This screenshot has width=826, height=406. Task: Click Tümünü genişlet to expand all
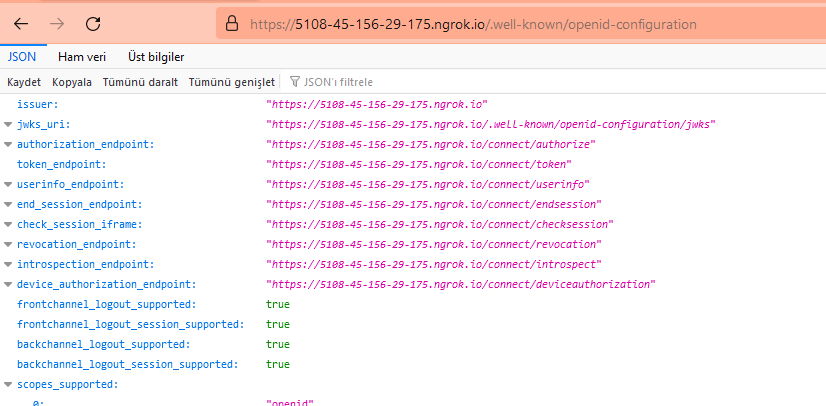pos(231,82)
